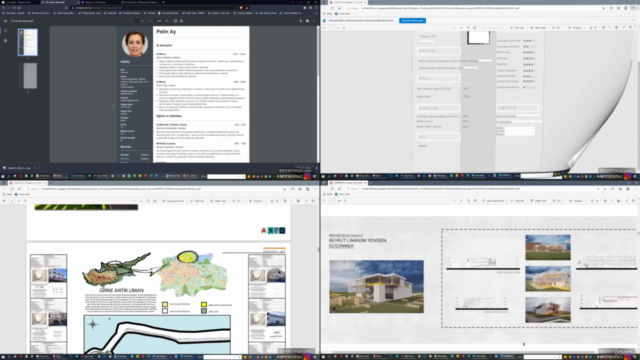Zoom out PDF in top-right Edge window

[455, 27]
